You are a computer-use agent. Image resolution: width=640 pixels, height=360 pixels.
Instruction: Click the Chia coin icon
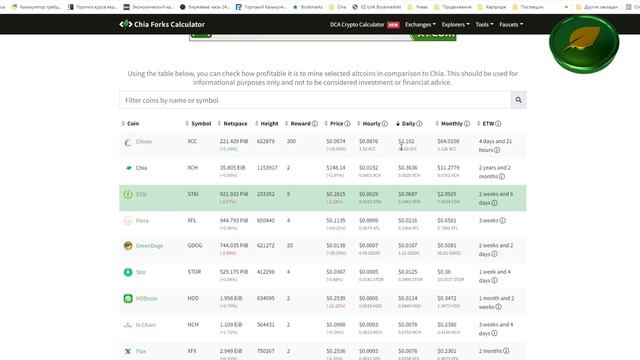[x=129, y=168]
